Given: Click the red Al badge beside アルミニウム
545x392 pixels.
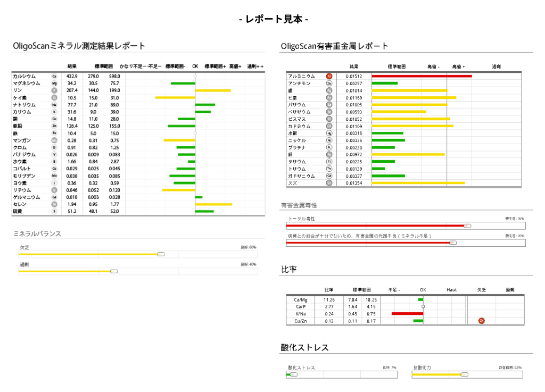Looking at the screenshot, I should tap(329, 77).
